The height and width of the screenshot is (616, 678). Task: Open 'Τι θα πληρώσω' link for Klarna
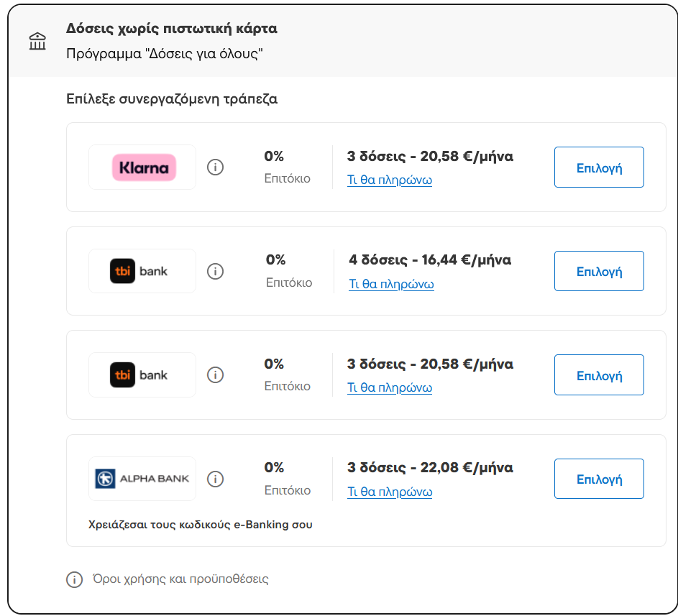click(x=390, y=180)
